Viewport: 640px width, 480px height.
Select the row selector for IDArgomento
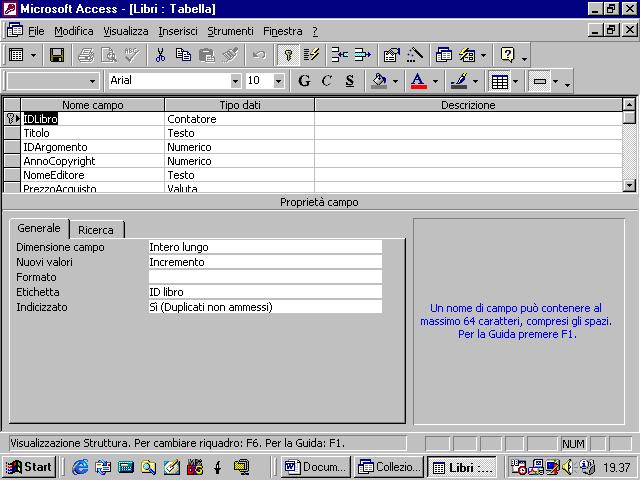[12, 147]
